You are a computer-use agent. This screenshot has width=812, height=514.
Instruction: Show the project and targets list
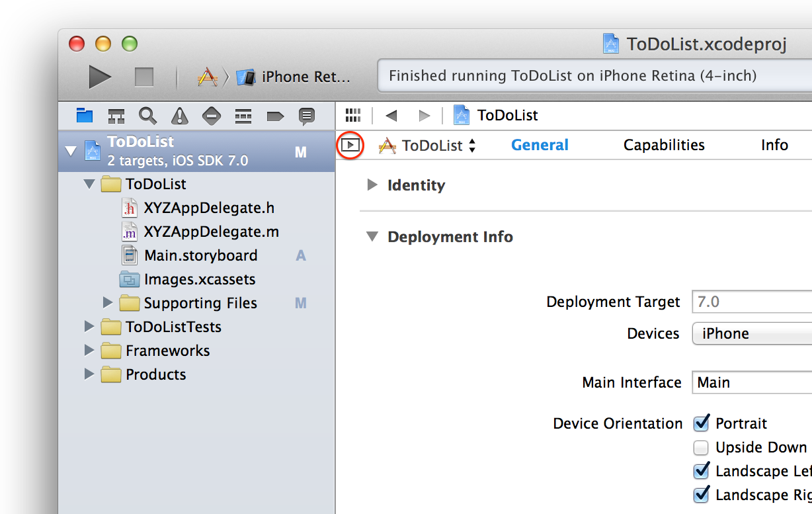pos(350,145)
